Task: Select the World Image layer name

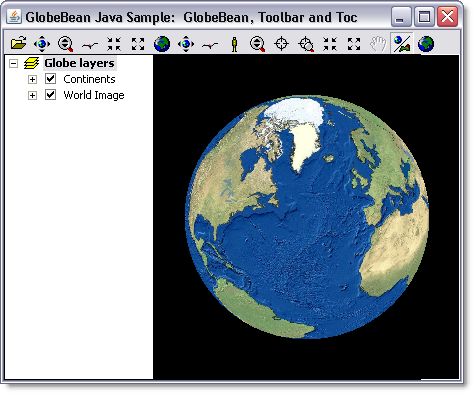Action: click(94, 95)
